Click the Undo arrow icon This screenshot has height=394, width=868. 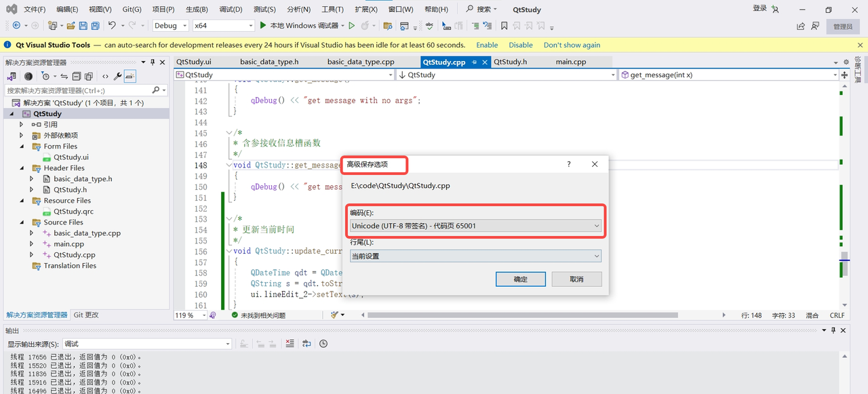pyautogui.click(x=112, y=26)
